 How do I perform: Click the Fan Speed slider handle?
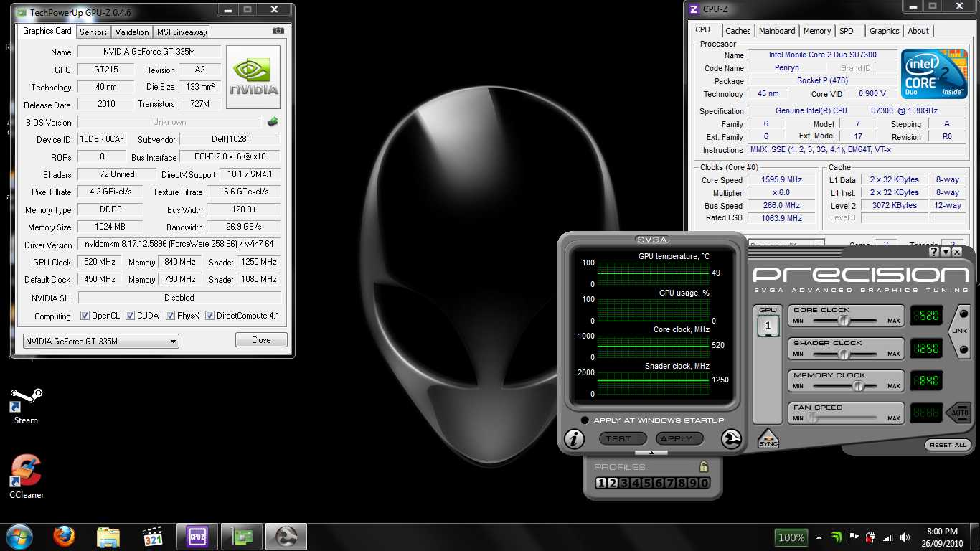point(813,418)
